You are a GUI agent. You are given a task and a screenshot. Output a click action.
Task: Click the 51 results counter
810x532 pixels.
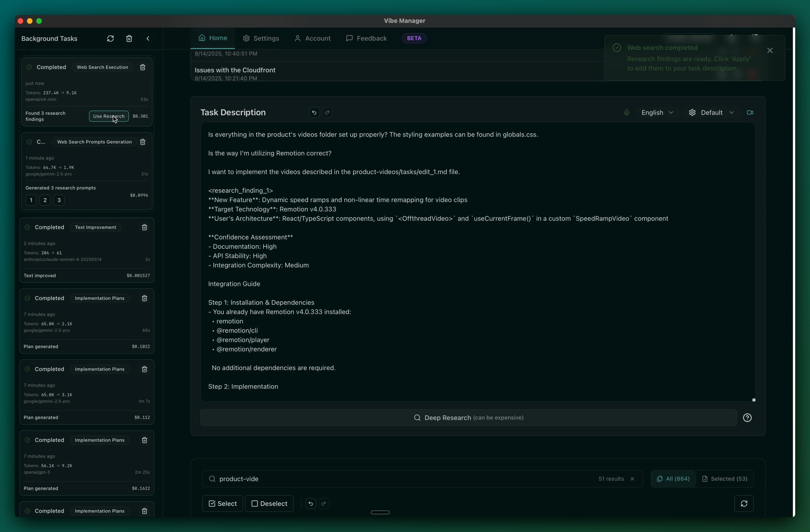pos(611,479)
